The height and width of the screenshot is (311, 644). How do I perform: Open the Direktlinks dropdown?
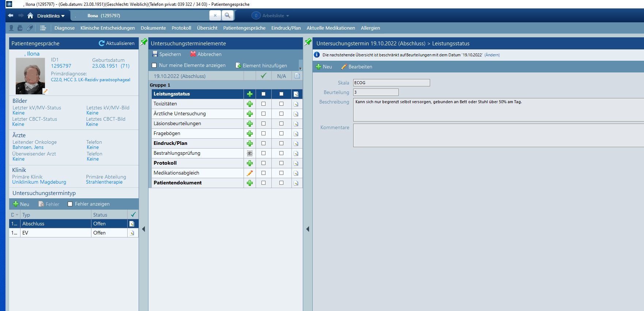[x=51, y=16]
